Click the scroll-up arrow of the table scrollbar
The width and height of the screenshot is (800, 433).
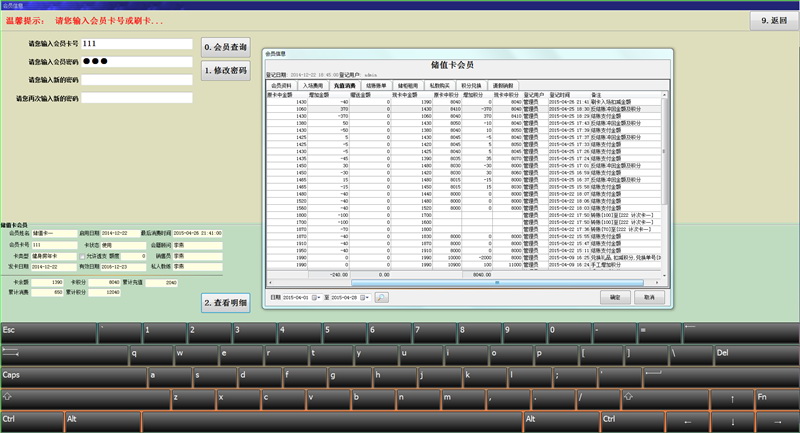tap(664, 95)
